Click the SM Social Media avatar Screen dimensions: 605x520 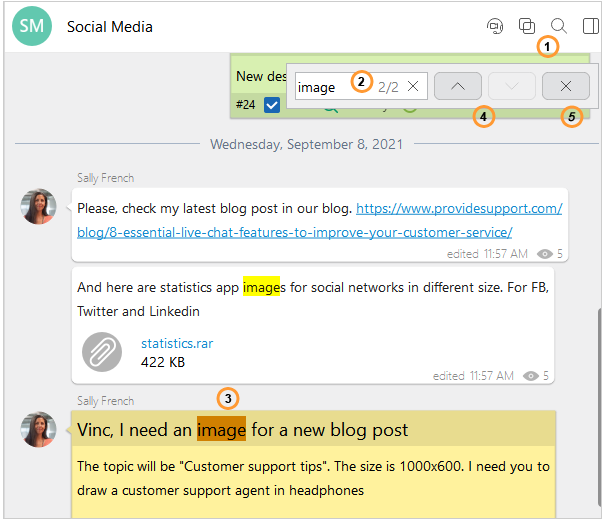tap(32, 26)
